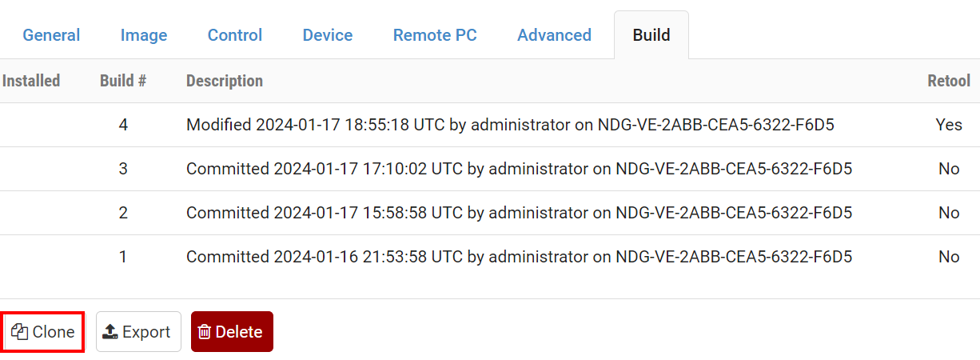Switch to the Advanced tab
The height and width of the screenshot is (360, 980).
tap(554, 35)
